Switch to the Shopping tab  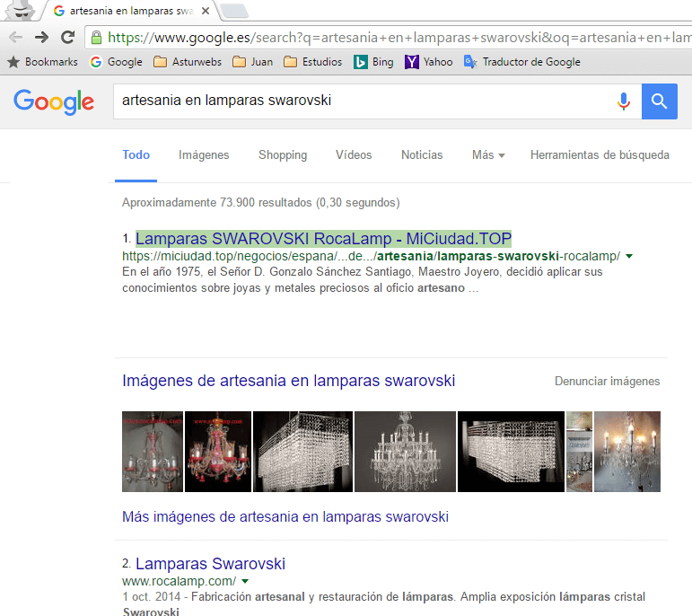[283, 155]
